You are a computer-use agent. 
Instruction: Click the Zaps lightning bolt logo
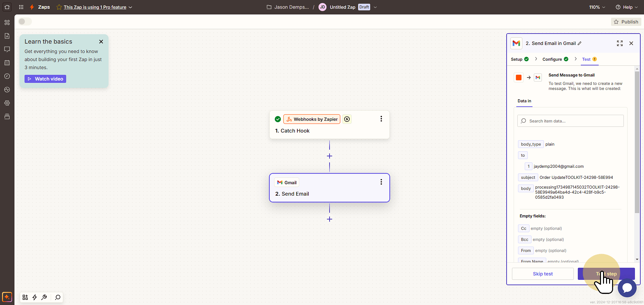pyautogui.click(x=32, y=7)
